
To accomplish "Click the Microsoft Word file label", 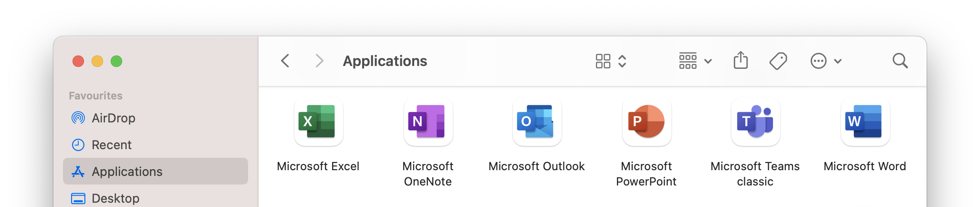I will tap(865, 166).
